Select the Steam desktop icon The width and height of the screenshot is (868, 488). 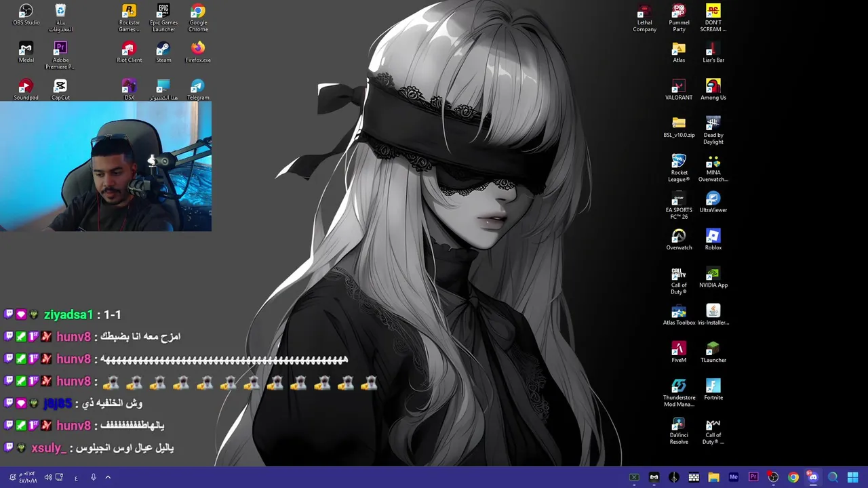pos(163,52)
